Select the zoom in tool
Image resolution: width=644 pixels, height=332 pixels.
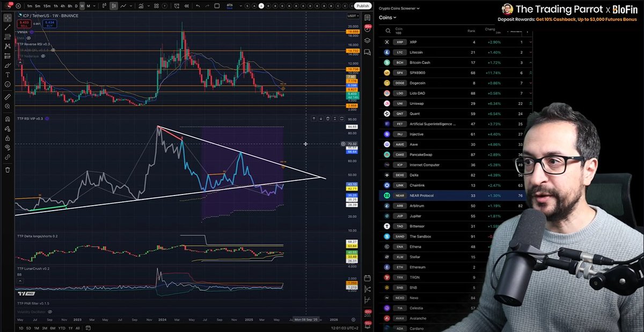pyautogui.click(x=8, y=107)
